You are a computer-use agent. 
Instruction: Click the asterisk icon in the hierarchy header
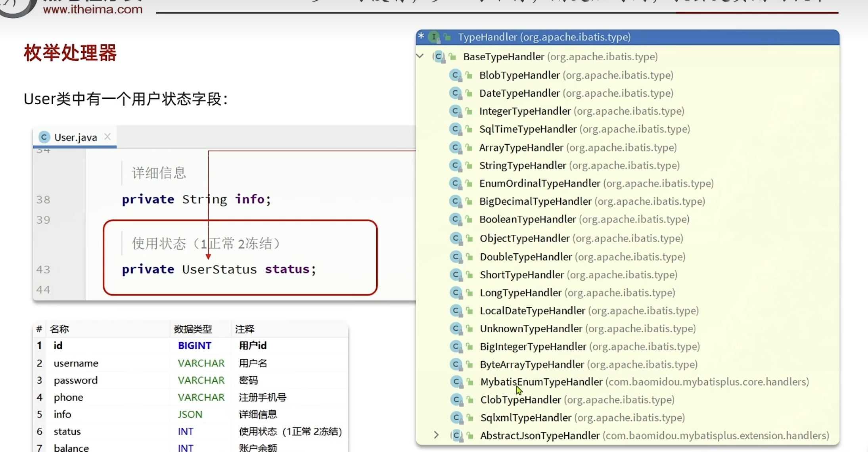point(421,36)
